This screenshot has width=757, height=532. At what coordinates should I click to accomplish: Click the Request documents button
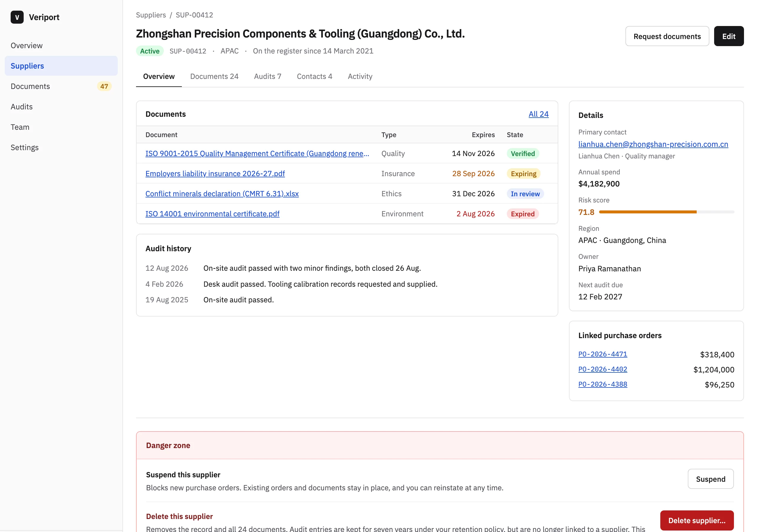[667, 36]
